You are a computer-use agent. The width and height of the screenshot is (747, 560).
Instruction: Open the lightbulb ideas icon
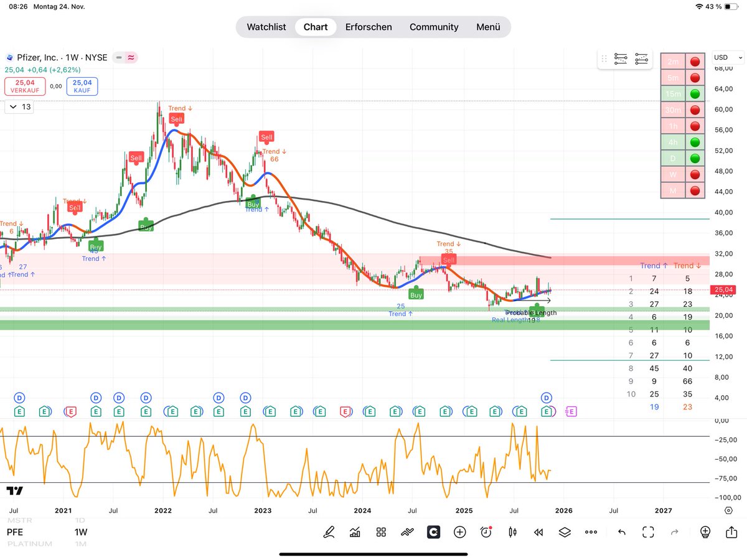[x=705, y=532]
